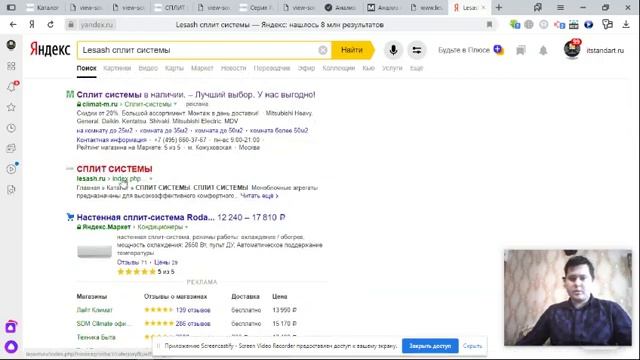Viewport: 640px width, 360px height.
Task: Open the Лайт Климат shop link
Action: (94, 310)
